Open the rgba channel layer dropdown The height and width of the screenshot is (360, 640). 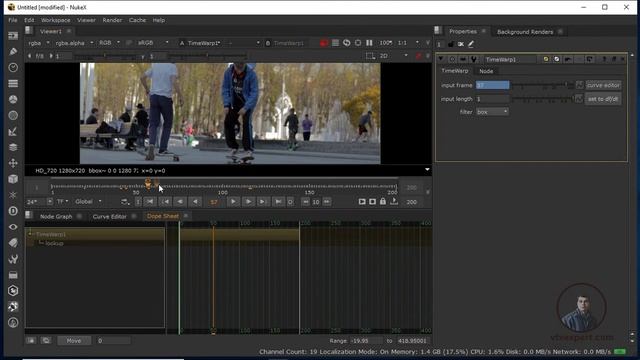tap(39, 43)
